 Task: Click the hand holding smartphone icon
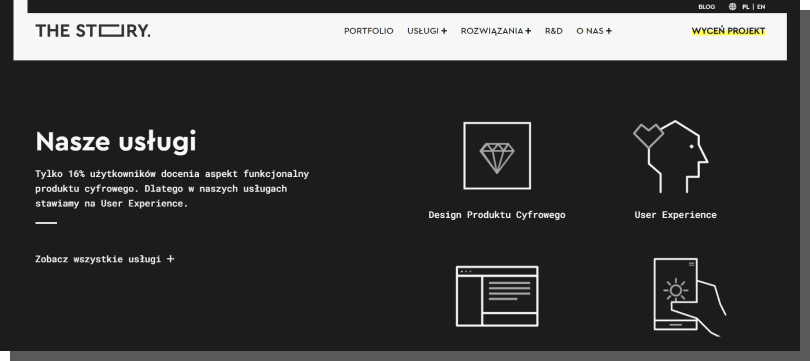[689, 297]
